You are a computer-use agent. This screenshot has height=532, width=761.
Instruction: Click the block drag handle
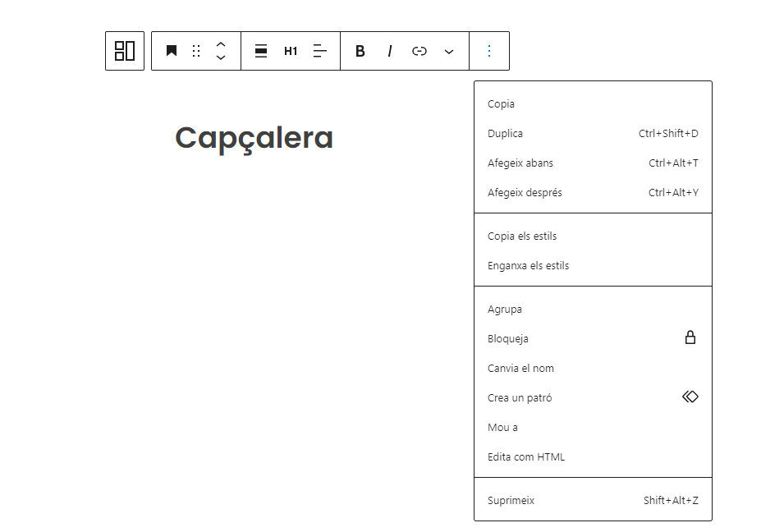click(x=196, y=51)
